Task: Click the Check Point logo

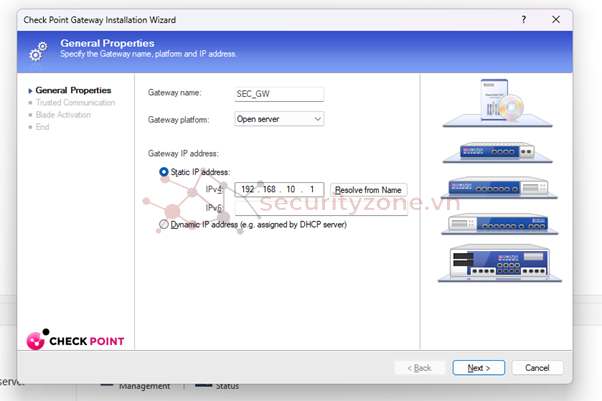Action: (x=76, y=341)
